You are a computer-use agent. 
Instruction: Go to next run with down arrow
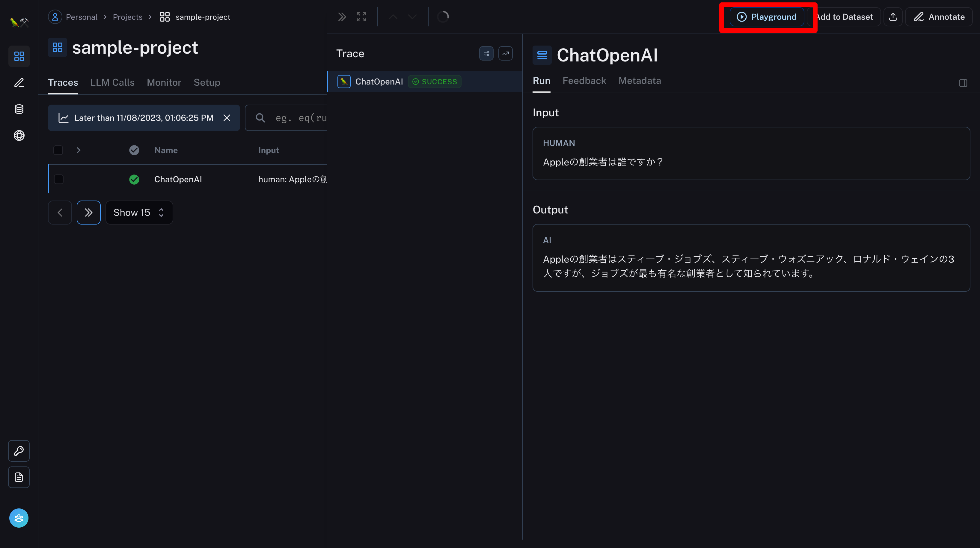coord(412,17)
